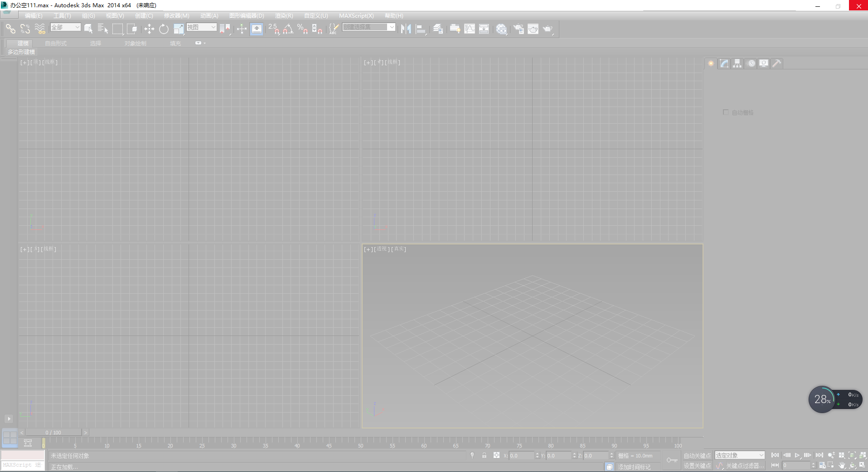Screen dimensions: 868x472
Task: Open Schematic View icon
Action: point(484,29)
